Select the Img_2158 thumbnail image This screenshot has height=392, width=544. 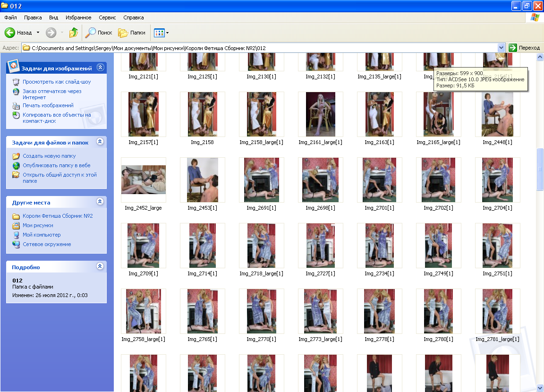[202, 114]
